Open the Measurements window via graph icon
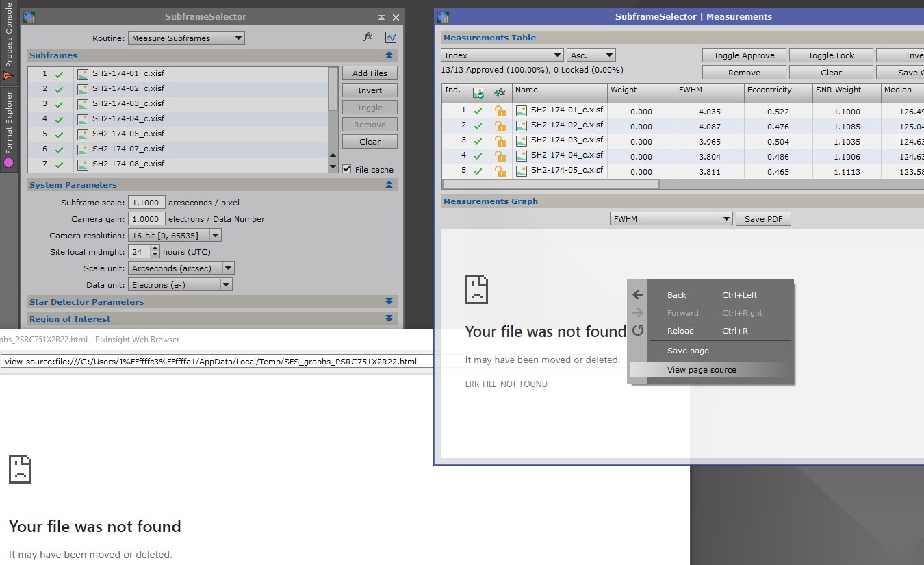Screen dimensions: 924x565 tap(390, 38)
